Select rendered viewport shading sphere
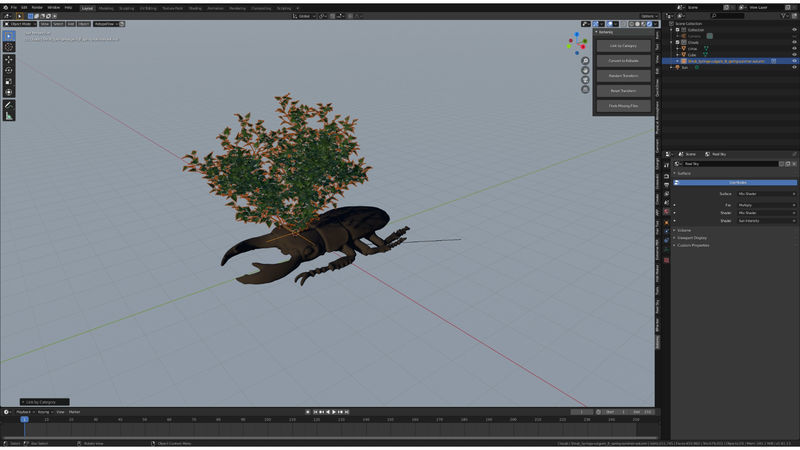Image resolution: width=800 pixels, height=450 pixels. coord(649,24)
